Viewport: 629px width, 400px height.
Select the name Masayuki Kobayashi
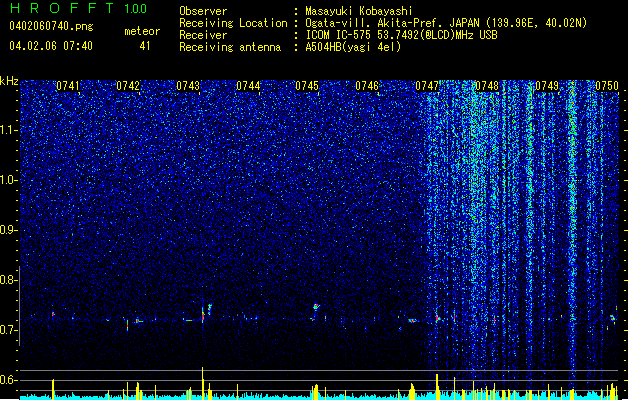[x=359, y=11]
